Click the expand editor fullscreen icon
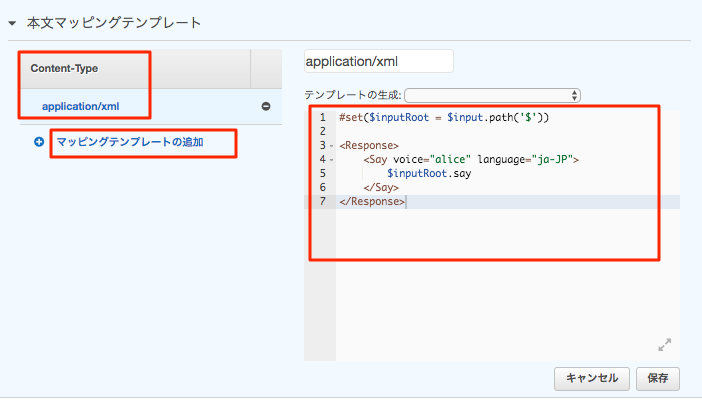Image resolution: width=702 pixels, height=404 pixels. point(664,344)
